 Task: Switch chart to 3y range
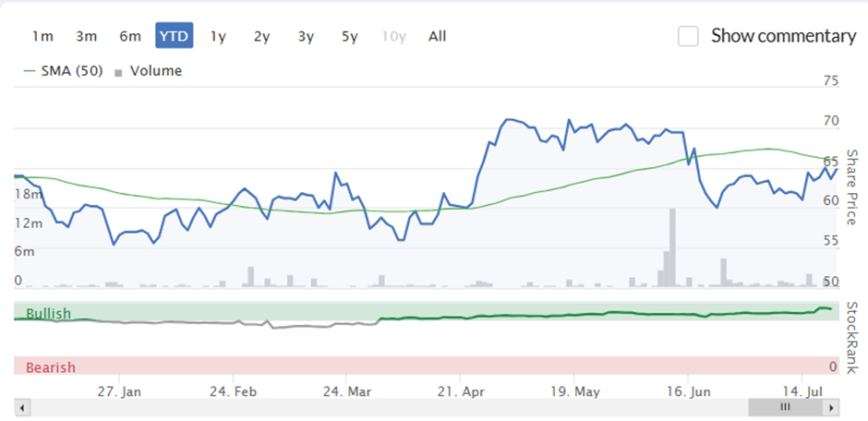pyautogui.click(x=307, y=36)
